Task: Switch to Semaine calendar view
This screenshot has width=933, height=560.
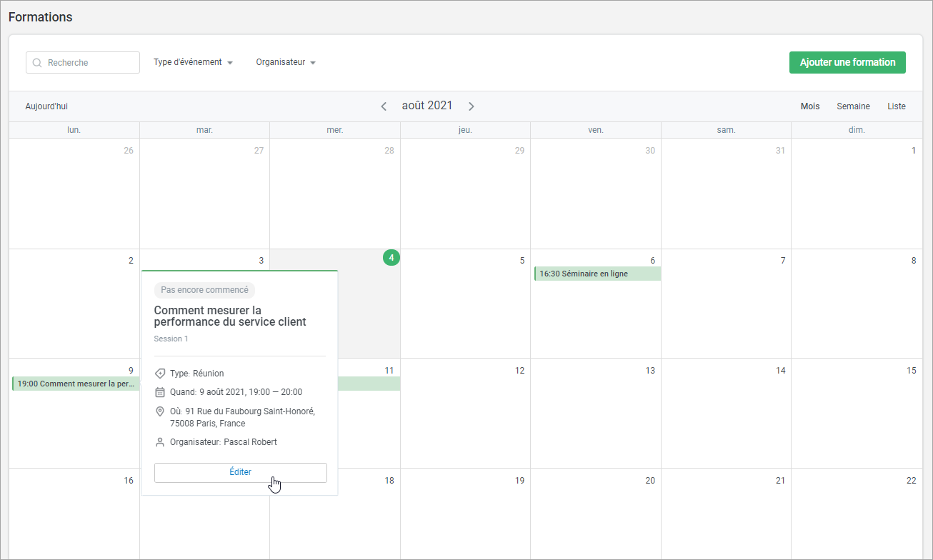Action: click(853, 106)
